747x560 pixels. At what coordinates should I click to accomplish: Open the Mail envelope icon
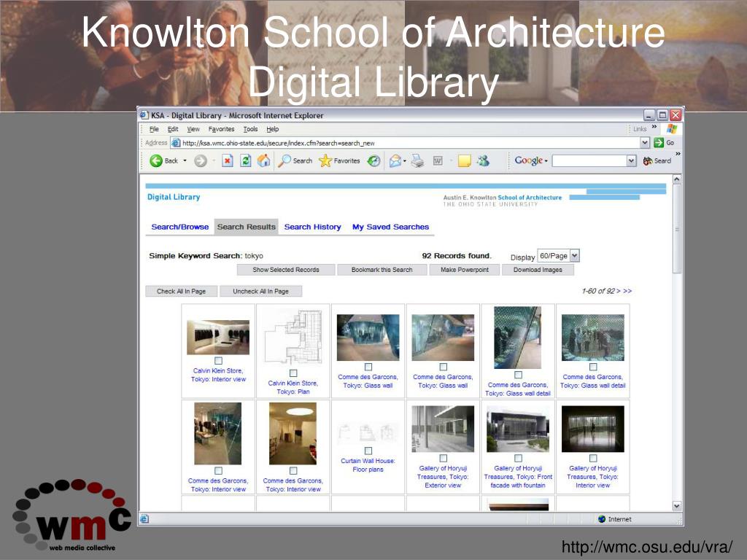[x=395, y=161]
